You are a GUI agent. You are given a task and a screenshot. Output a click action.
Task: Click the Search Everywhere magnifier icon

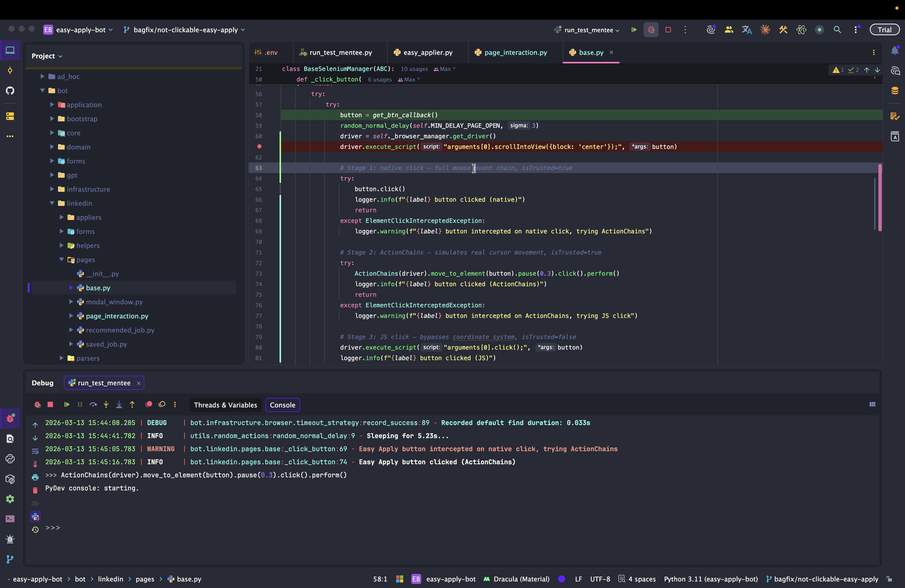(x=837, y=30)
